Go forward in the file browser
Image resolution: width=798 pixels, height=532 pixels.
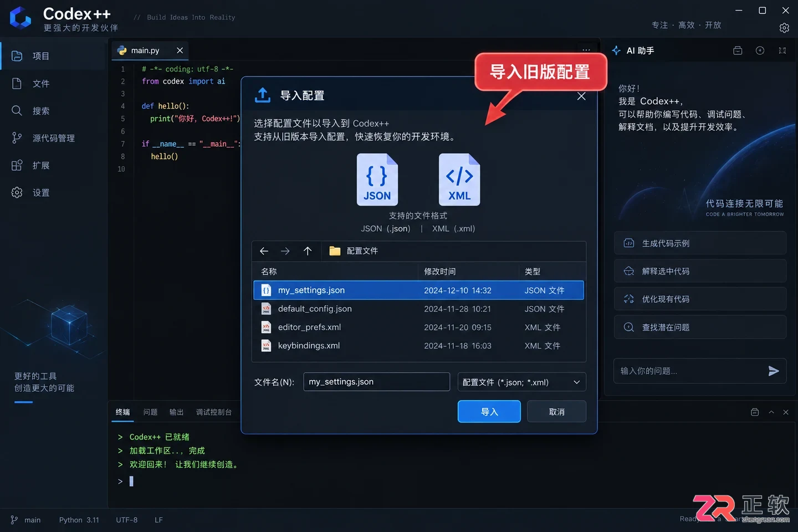coord(285,251)
